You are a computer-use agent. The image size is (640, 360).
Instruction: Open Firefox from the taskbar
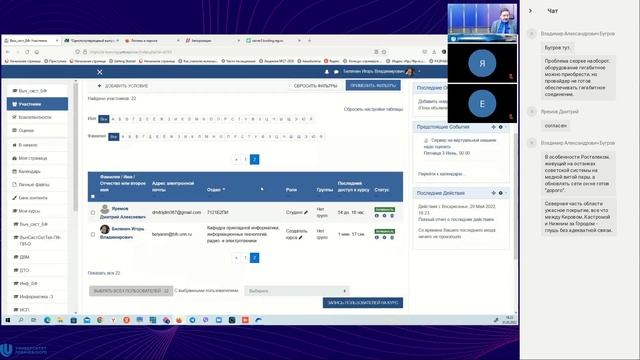(x=179, y=320)
